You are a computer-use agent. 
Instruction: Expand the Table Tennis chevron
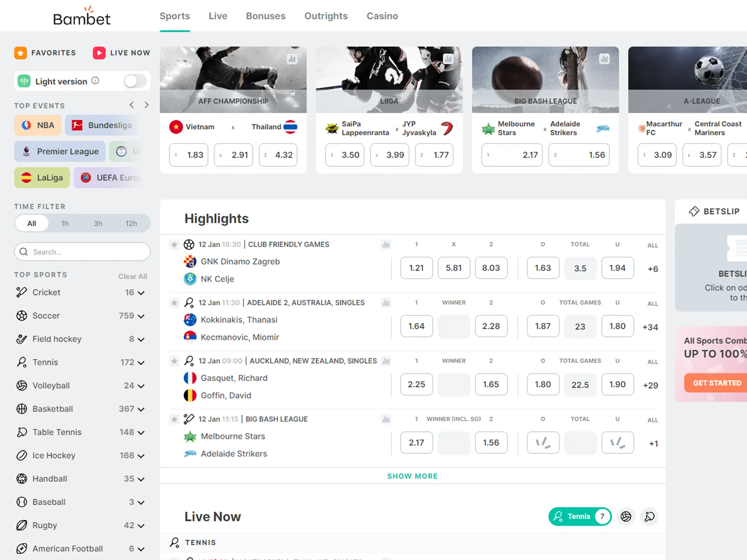pyautogui.click(x=141, y=433)
